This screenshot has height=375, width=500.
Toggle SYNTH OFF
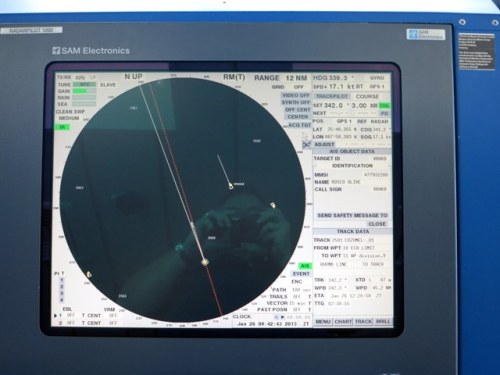tap(296, 102)
